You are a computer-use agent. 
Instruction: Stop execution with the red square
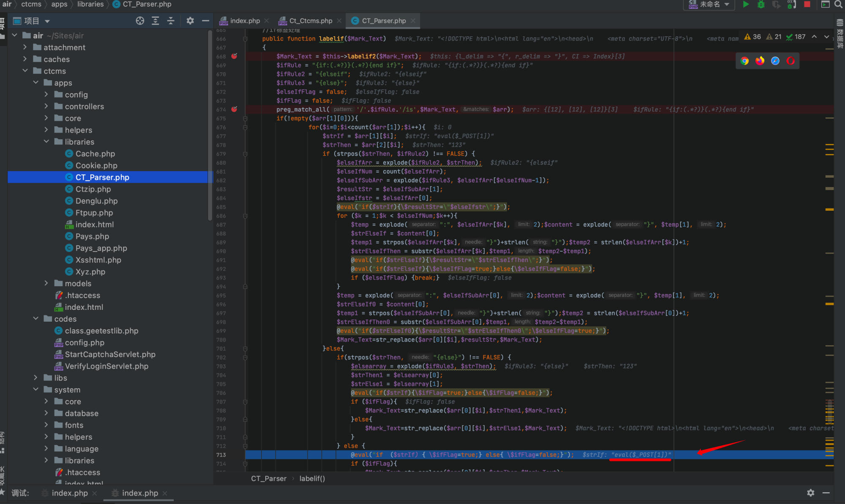click(x=807, y=4)
